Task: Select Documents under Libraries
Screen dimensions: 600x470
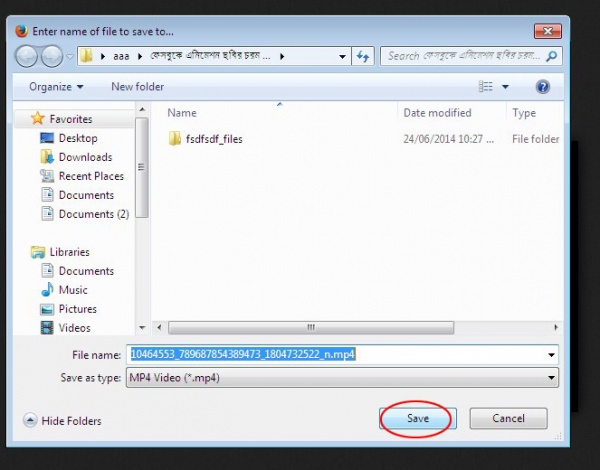Action: 86,271
